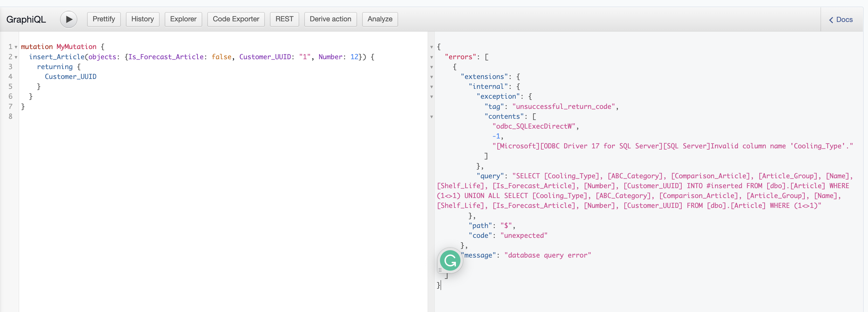
Task: Open the History panel
Action: (142, 19)
